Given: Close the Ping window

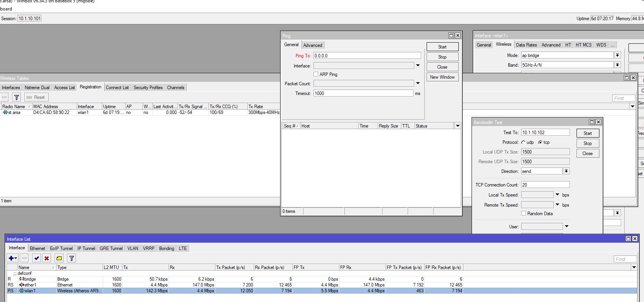Looking at the screenshot, I should coord(458,36).
